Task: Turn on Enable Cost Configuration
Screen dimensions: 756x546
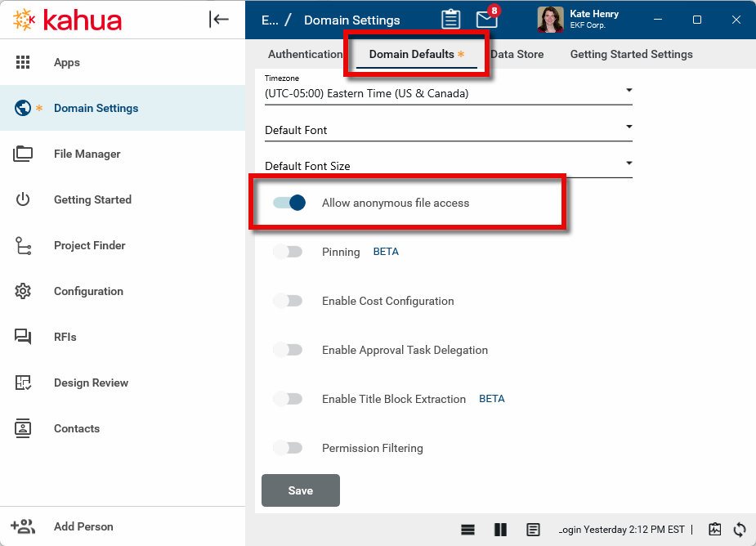Action: (x=288, y=301)
